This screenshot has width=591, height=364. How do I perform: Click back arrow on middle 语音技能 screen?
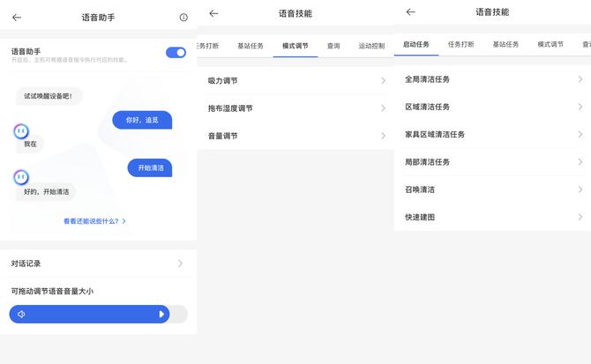coord(213,14)
